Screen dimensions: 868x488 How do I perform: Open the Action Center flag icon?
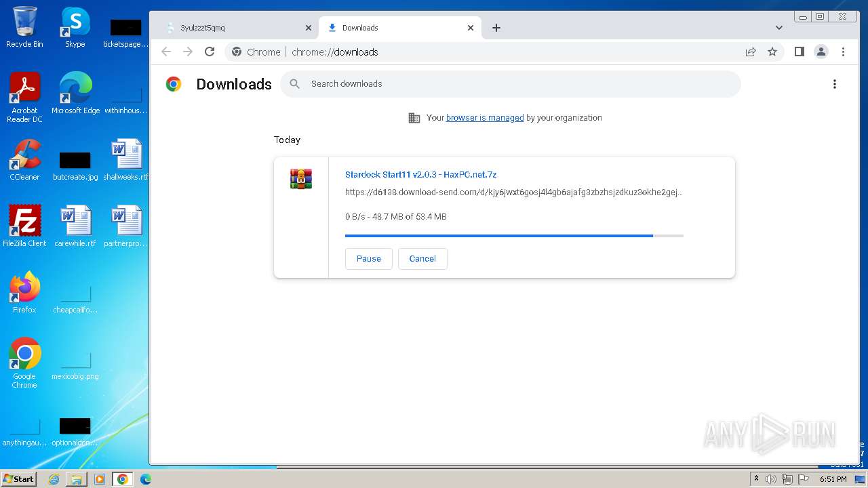point(804,479)
